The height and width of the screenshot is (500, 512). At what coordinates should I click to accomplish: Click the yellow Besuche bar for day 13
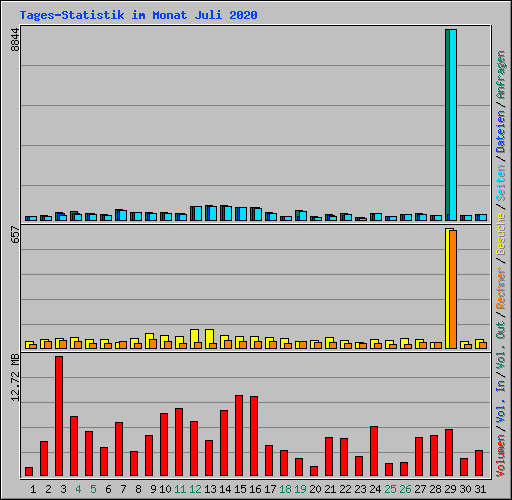tap(209, 339)
